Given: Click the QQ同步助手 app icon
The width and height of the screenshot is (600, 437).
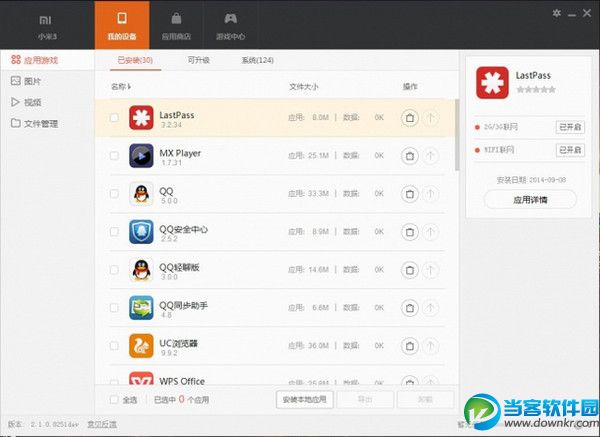Looking at the screenshot, I should [141, 308].
